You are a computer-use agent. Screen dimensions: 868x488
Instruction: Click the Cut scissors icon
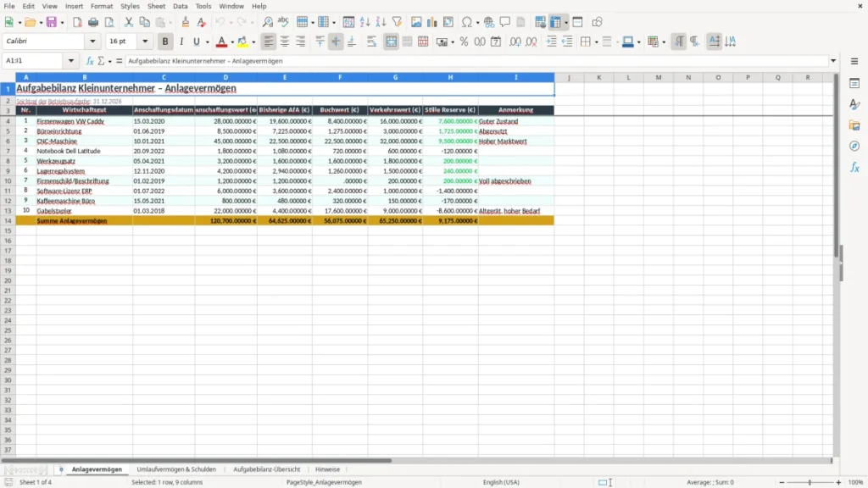129,22
